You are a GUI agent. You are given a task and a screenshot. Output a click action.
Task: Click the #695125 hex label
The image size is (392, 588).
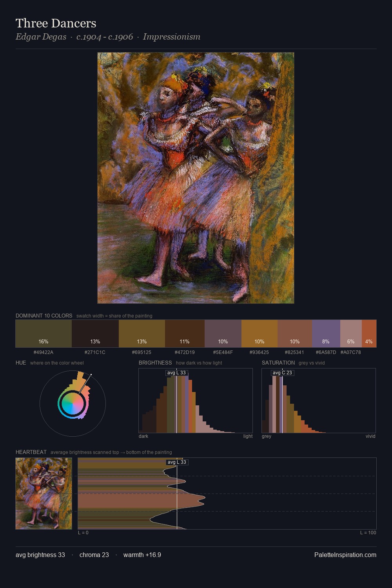point(142,352)
